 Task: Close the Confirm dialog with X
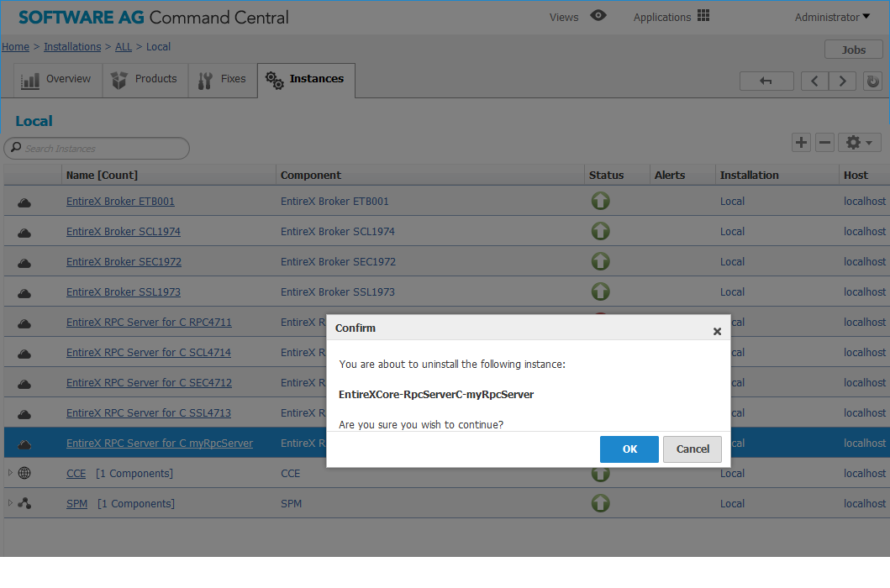tap(717, 332)
